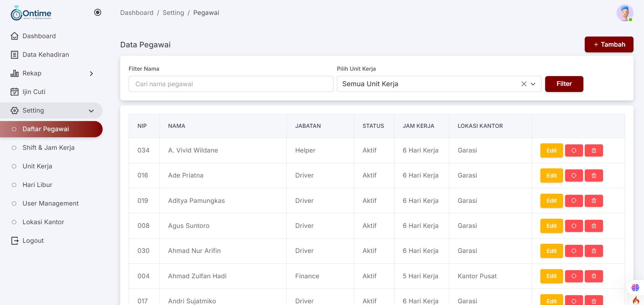Viewport: 644px width, 305px height.
Task: Toggle the sidebar pin radio icon
Action: click(x=98, y=13)
